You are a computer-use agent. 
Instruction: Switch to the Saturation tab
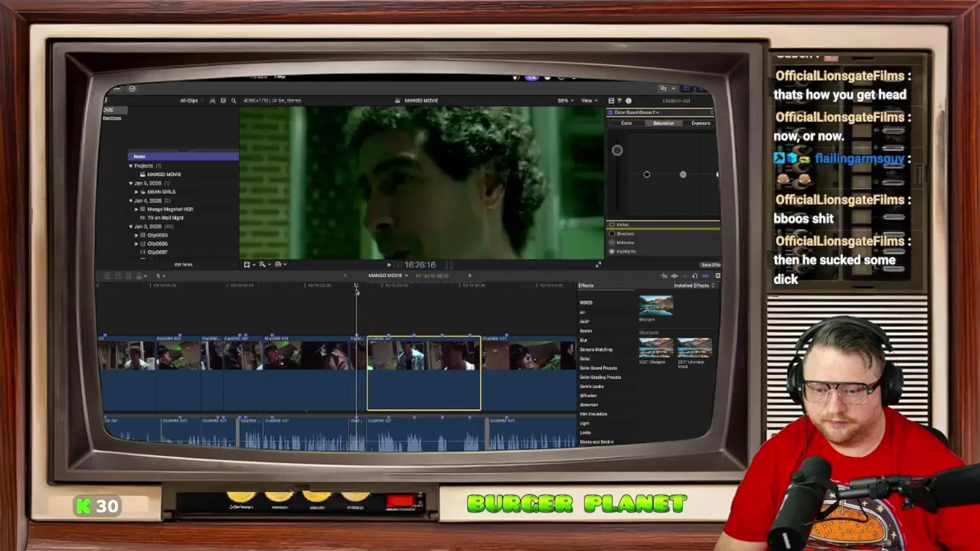point(663,123)
